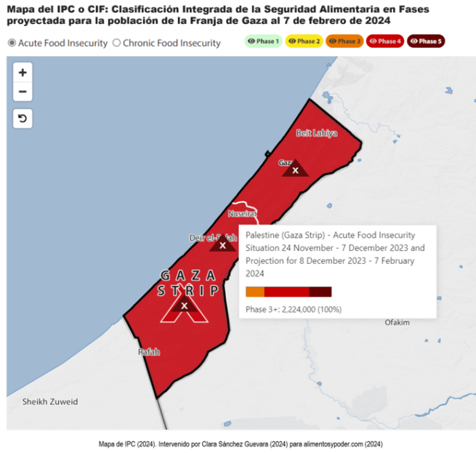Image resolution: width=476 pixels, height=453 pixels.
Task: Click the zoom in plus button
Action: [23, 73]
